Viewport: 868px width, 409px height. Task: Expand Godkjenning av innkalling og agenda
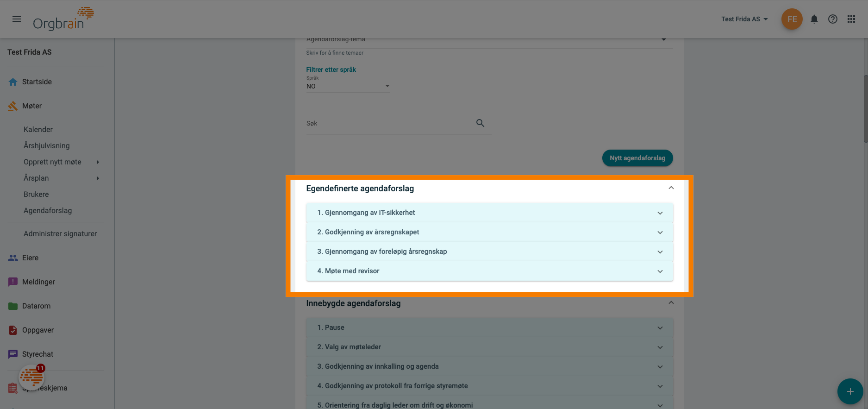tap(489, 366)
